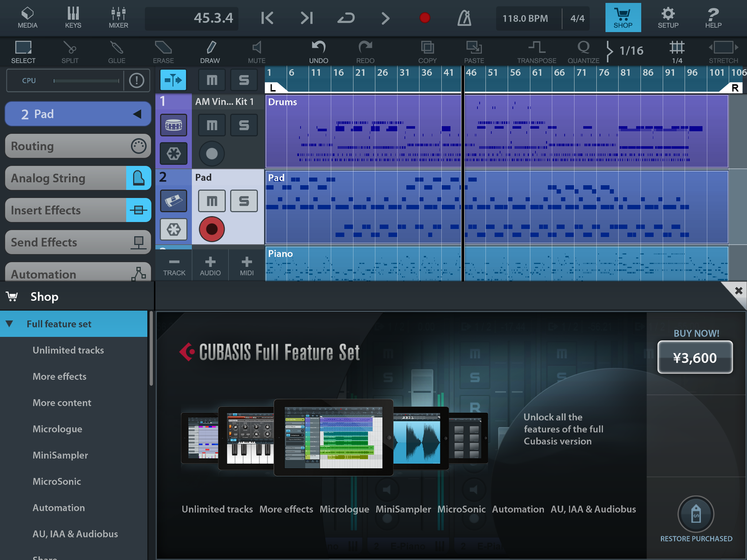The image size is (747, 560).
Task: Choose the Draw pencil tool
Action: (210, 52)
